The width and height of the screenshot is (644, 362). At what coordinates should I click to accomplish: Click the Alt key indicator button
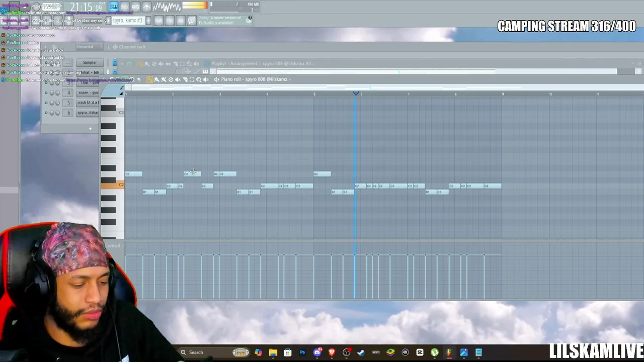point(181,21)
